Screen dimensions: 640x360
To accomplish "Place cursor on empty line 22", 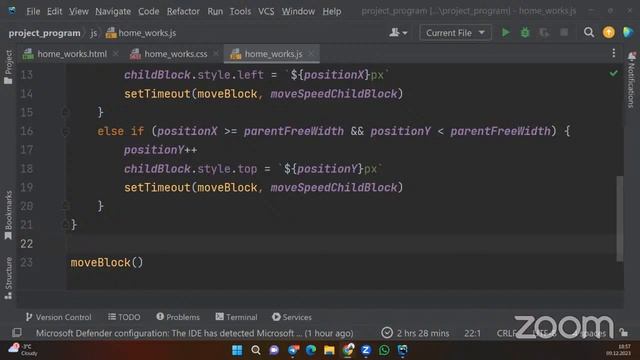I will [343, 244].
